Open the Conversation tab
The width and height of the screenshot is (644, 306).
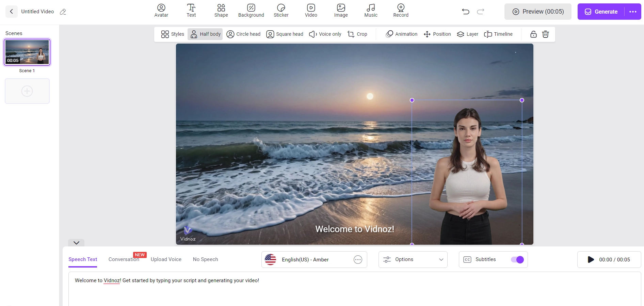[x=124, y=259]
